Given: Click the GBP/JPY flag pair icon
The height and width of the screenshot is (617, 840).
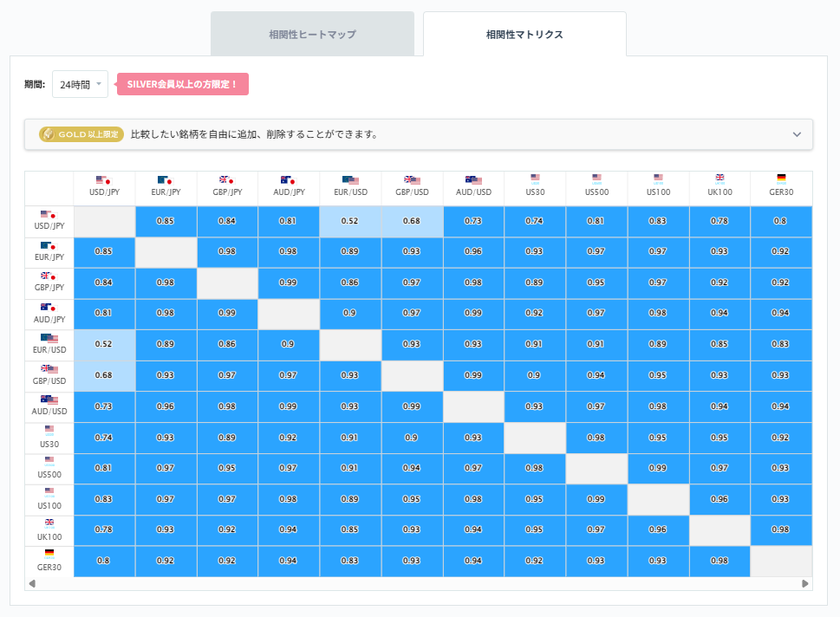Looking at the screenshot, I should point(227,179).
